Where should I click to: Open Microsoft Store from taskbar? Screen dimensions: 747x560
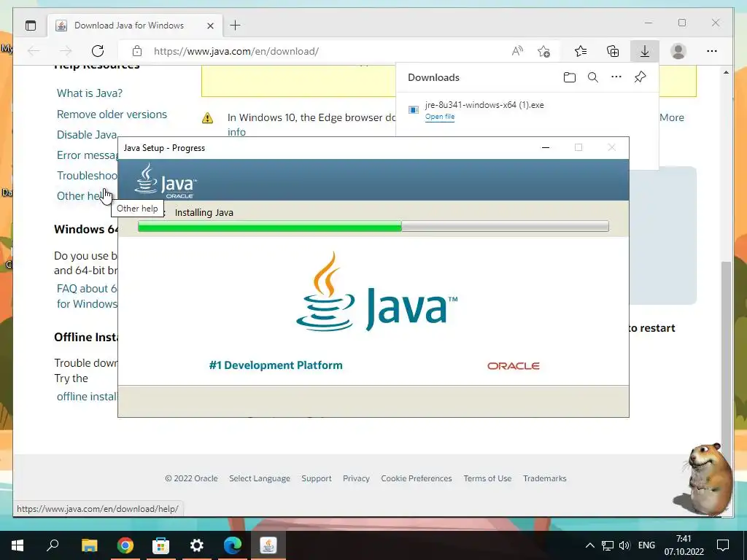(161, 545)
